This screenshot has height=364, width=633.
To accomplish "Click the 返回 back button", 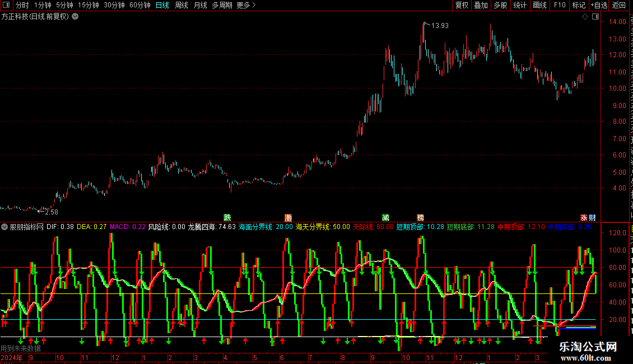I will [x=619, y=5].
